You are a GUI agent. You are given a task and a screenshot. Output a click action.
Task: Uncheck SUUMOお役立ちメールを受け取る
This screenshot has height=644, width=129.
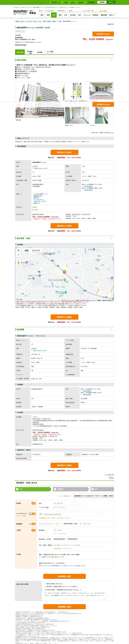pos(40,563)
